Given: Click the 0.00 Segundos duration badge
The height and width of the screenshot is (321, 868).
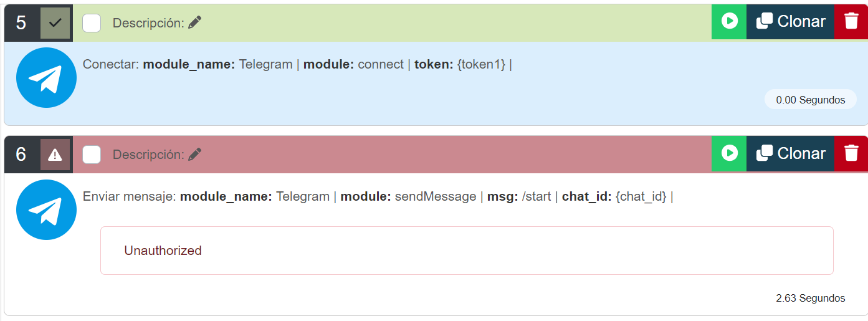Looking at the screenshot, I should click(x=810, y=100).
